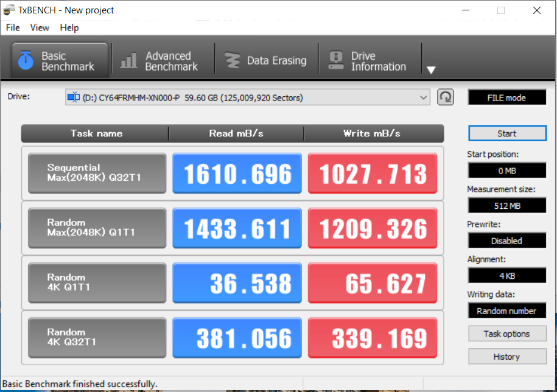The height and width of the screenshot is (392, 557).
Task: Toggle the FILE mode button
Action: [506, 97]
